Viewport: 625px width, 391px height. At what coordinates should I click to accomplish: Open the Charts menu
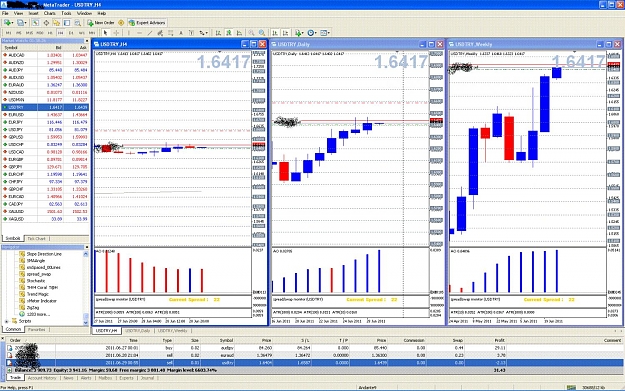[49, 13]
